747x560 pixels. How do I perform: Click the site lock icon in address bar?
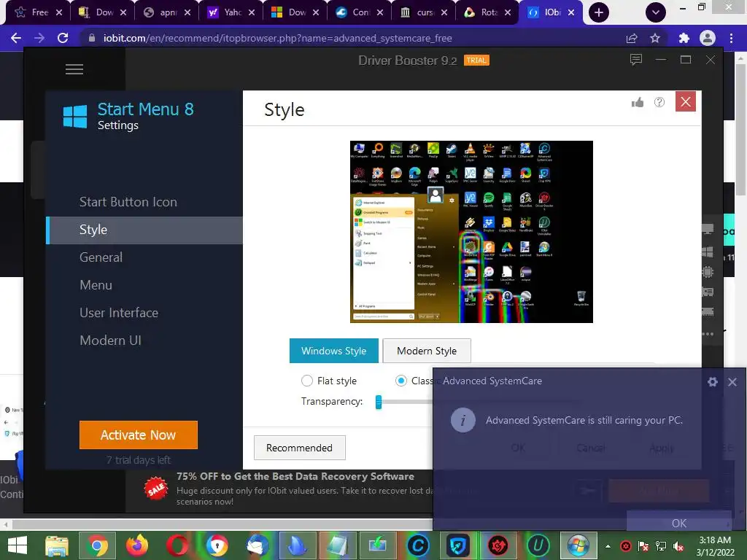(x=92, y=38)
